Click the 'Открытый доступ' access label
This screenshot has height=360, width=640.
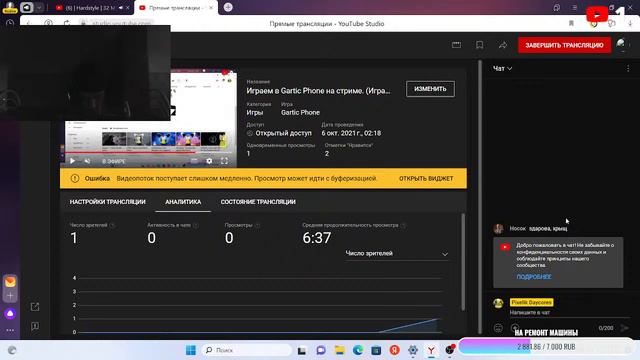point(283,133)
